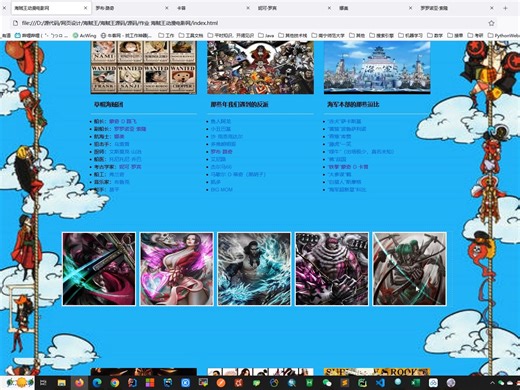Viewport: 520px width, 390px height.
Task: Click the Task View taskbar icon
Action: [x=44, y=382]
